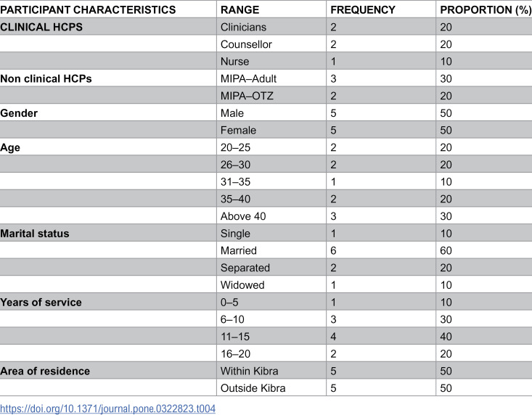The width and height of the screenshot is (532, 415).
Task: Click the FREQUENCY column header
Action: [363, 10]
